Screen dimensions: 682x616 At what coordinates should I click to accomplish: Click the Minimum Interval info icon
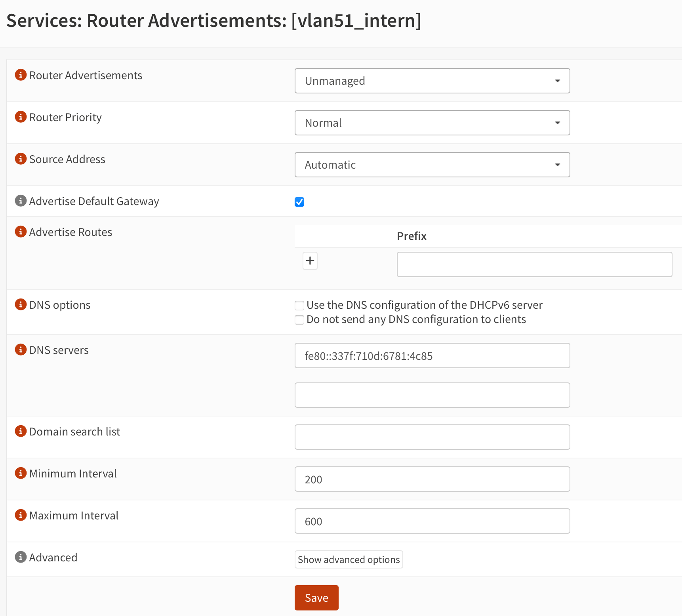[20, 473]
